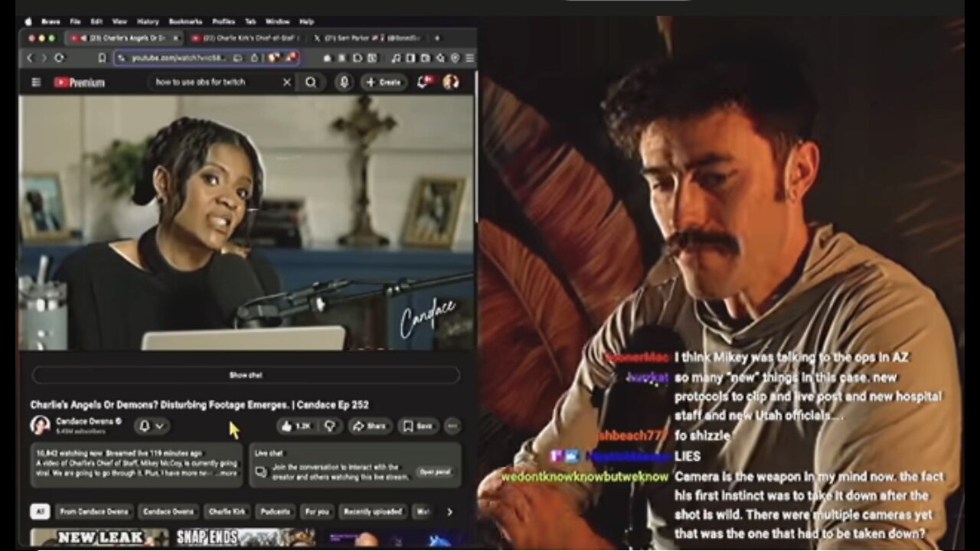
Task: Open the History menu
Action: (148, 21)
